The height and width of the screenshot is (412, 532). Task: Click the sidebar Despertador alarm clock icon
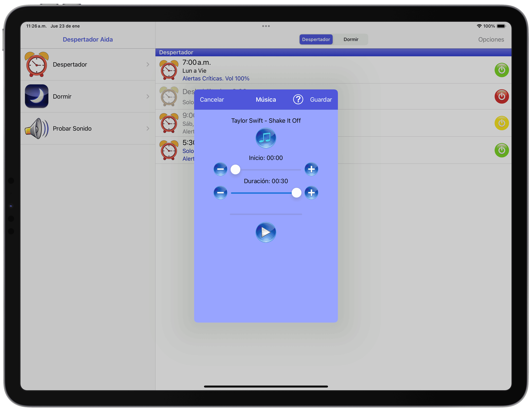point(36,64)
